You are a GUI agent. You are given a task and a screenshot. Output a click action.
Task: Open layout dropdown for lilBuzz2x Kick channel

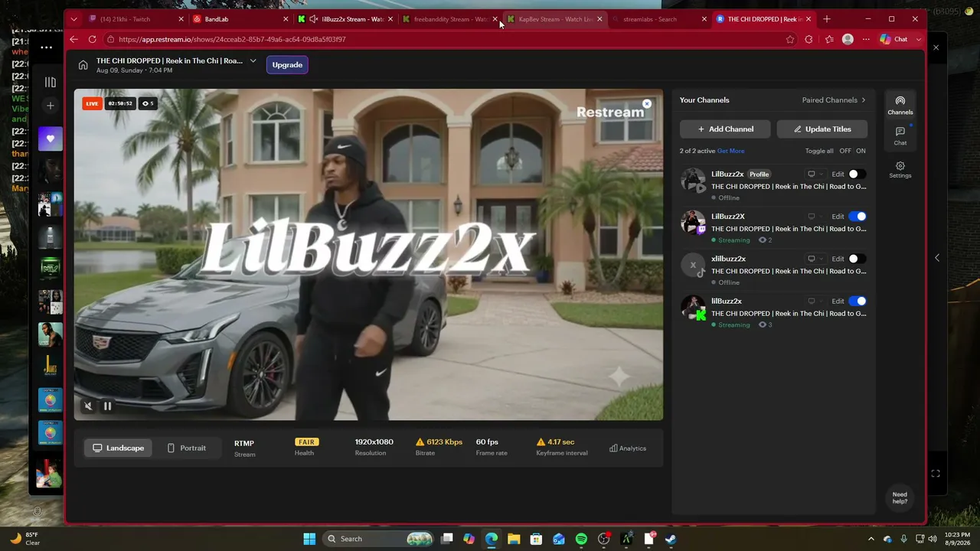(815, 302)
